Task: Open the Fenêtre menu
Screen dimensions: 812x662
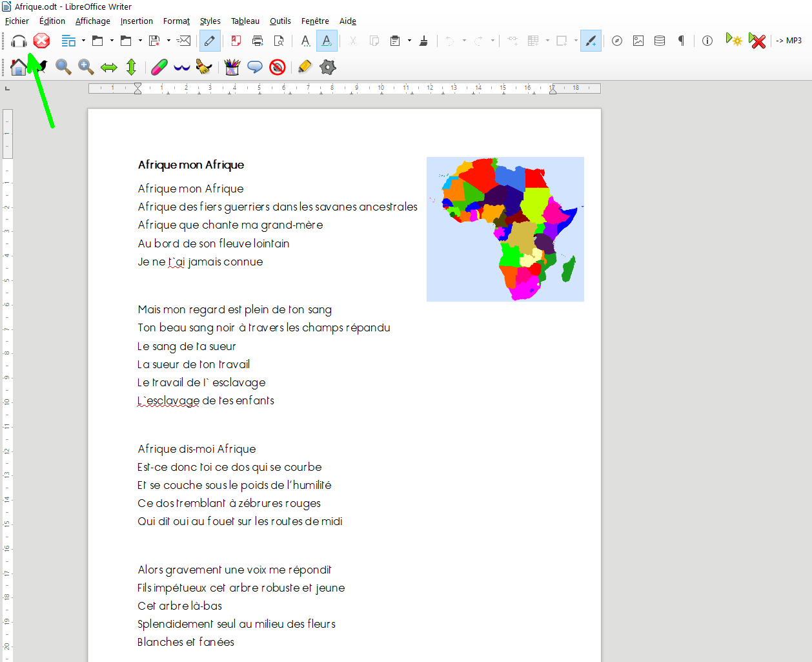Action: (x=315, y=21)
